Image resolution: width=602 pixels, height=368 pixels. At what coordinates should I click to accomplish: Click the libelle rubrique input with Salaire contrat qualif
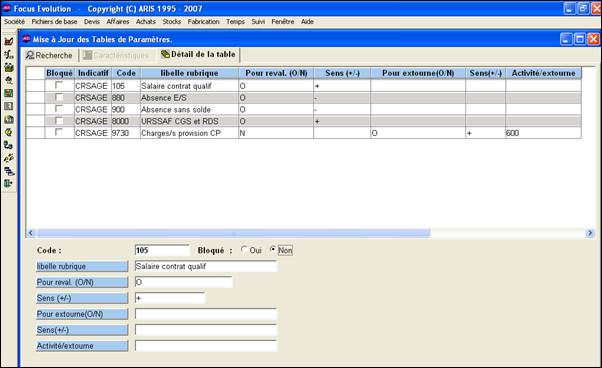coord(205,266)
